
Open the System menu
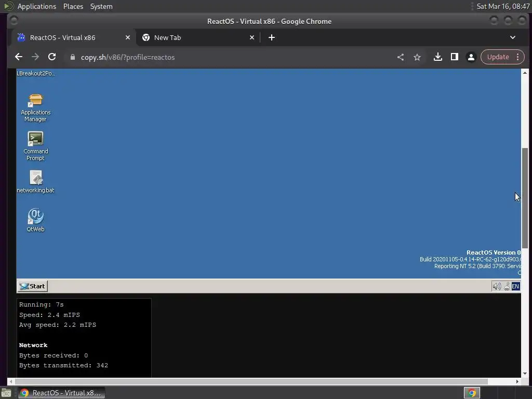(101, 6)
